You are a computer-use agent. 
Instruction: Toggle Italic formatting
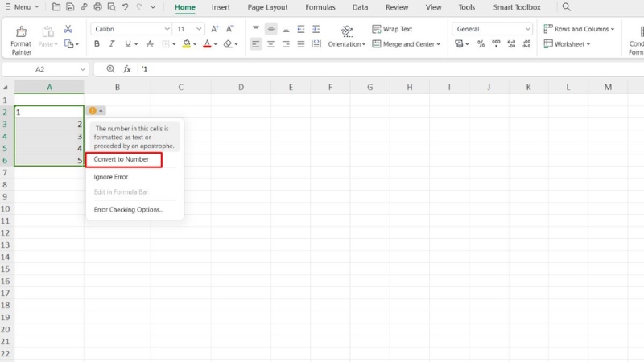click(112, 44)
